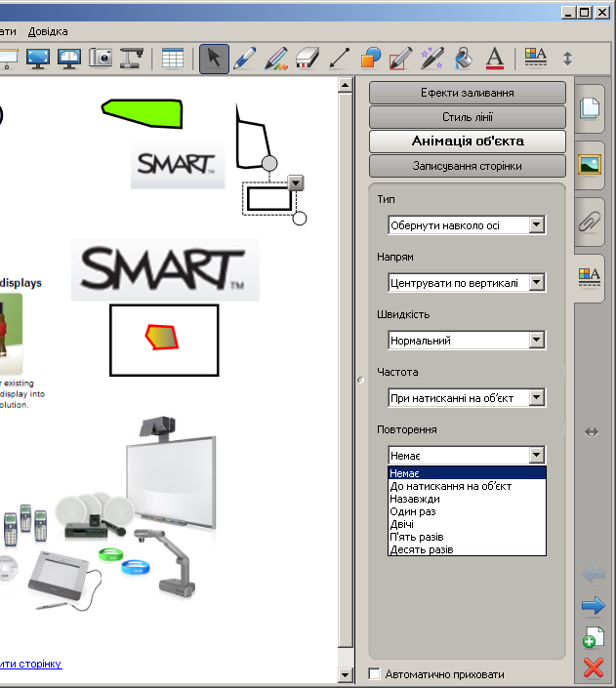Open selected rectangle's object menu arrow

click(x=296, y=182)
